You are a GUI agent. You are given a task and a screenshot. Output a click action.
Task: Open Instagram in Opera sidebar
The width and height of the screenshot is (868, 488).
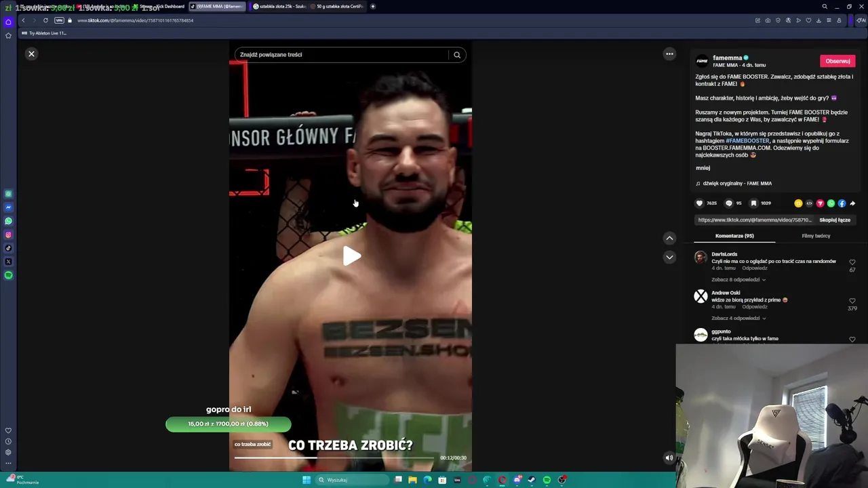coord(8,235)
